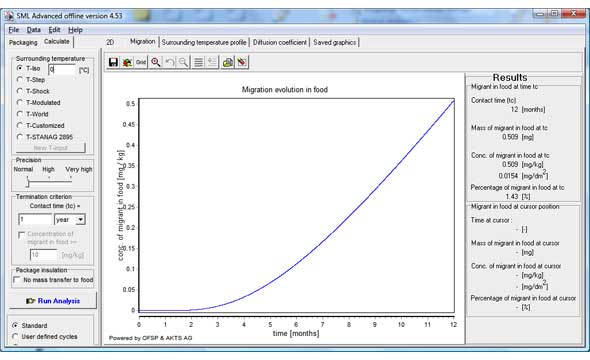Image resolution: width=590 pixels, height=360 pixels.
Task: Click the pencil edit icon in toolbar
Action: click(x=242, y=62)
